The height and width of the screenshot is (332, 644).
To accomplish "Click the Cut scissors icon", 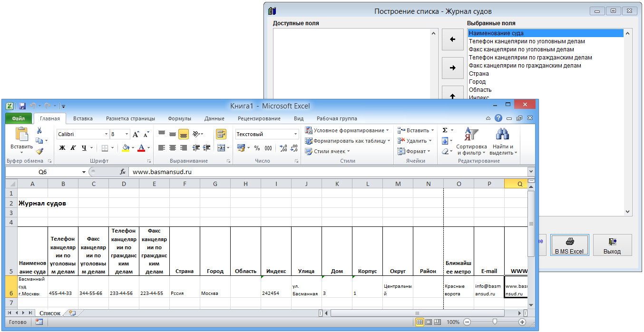I will tap(39, 131).
